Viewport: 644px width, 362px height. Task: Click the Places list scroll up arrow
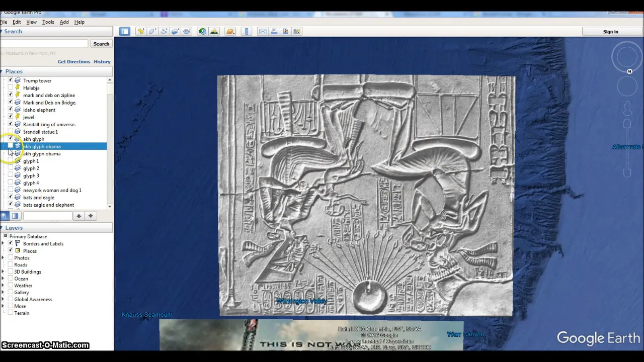[110, 80]
